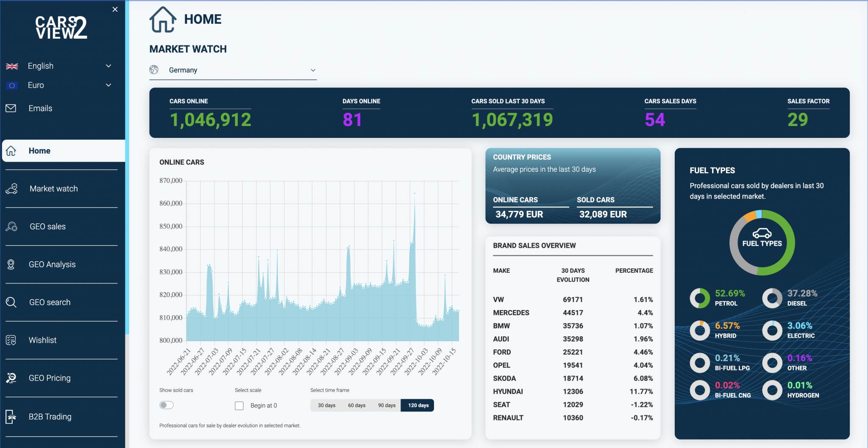Image resolution: width=868 pixels, height=448 pixels.
Task: Expand the Euro currency dropdown chevron
Action: tap(108, 85)
